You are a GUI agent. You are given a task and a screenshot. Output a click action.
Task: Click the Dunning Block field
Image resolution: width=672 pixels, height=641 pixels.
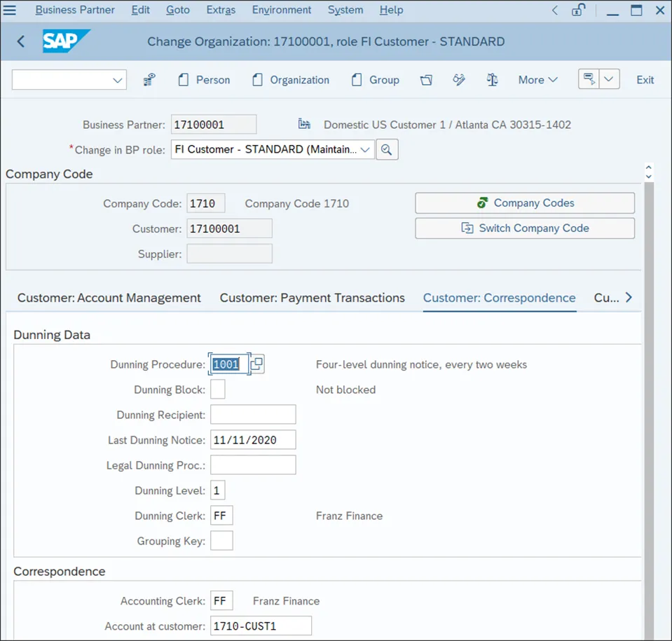click(218, 390)
